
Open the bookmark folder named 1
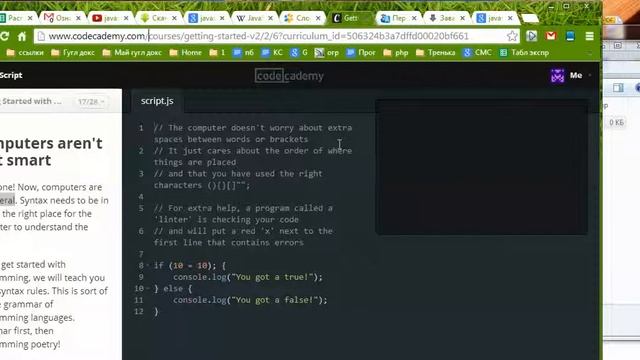(x=218, y=53)
